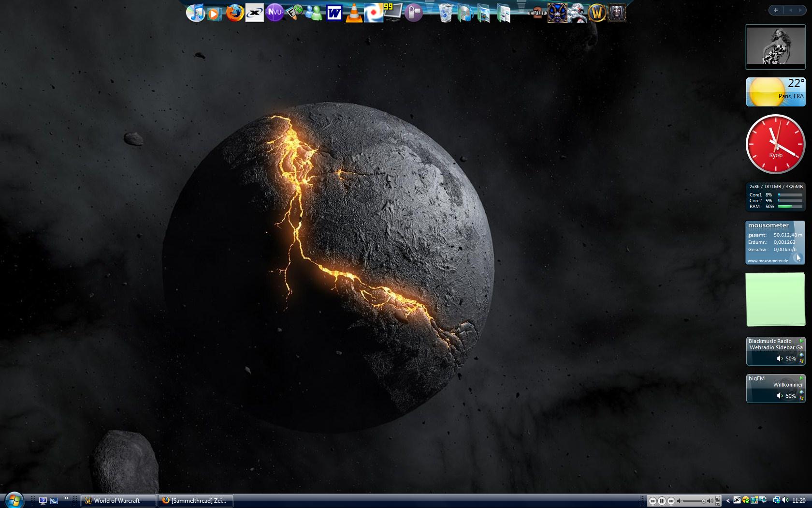812x508 pixels.
Task: Expand the Quick Launch overflow chevron
Action: click(x=66, y=498)
